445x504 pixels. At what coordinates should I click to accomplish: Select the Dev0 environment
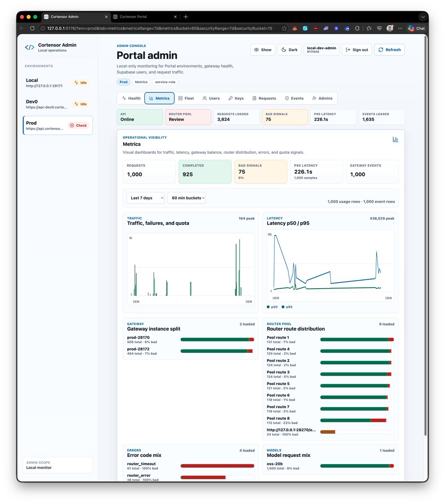[x=58, y=104]
